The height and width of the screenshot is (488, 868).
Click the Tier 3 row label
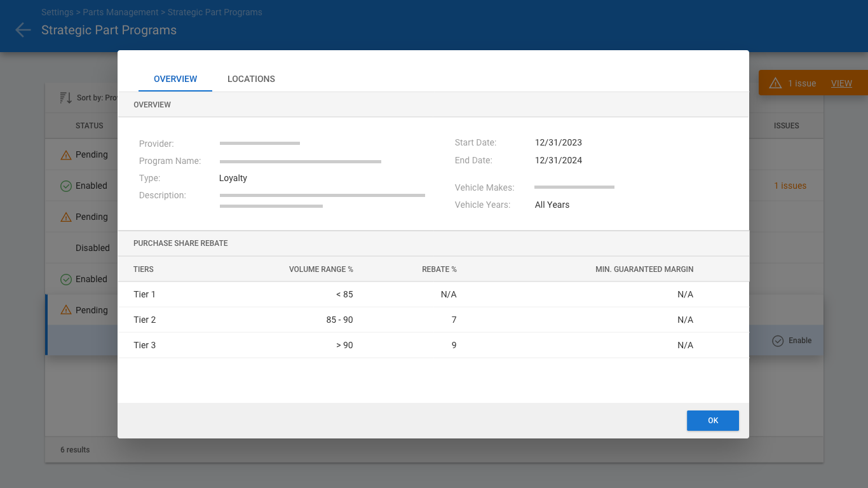(x=144, y=345)
